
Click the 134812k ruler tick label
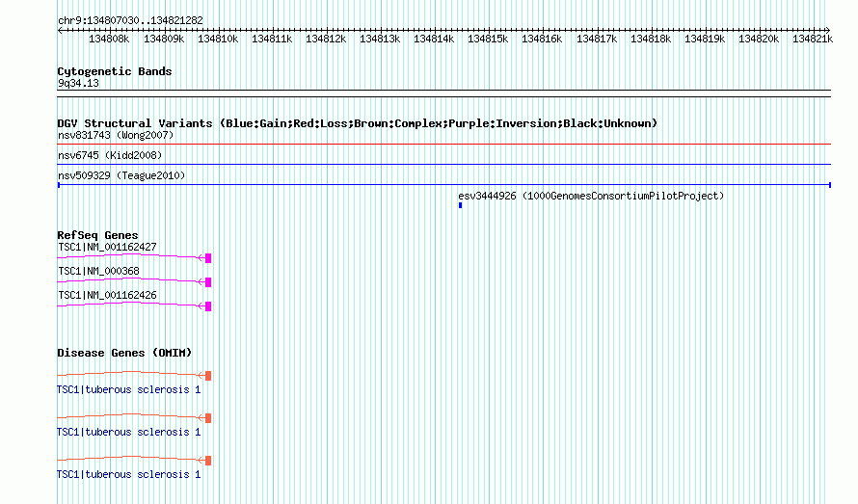click(326, 39)
